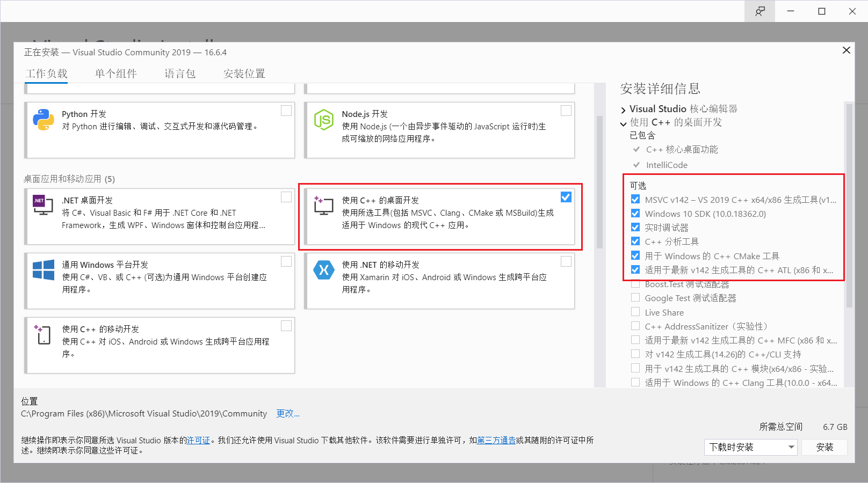Open the 第三方通告 link
The width and height of the screenshot is (868, 483).
(496, 440)
